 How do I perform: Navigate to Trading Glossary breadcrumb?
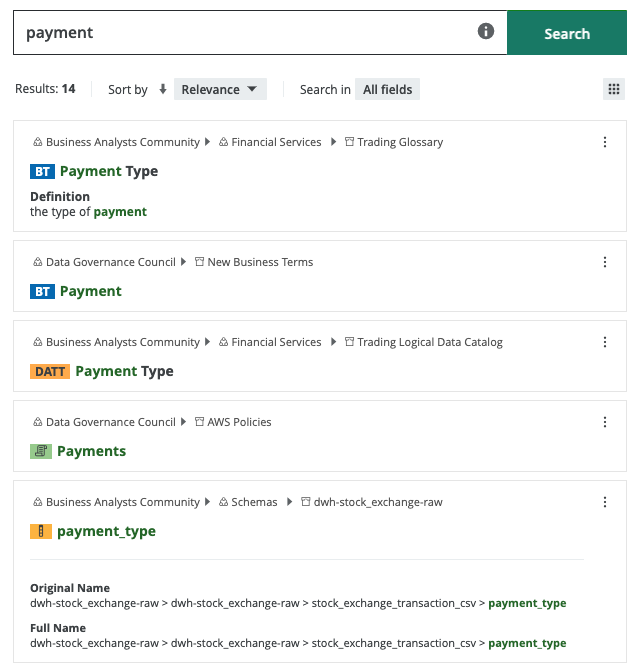399,142
